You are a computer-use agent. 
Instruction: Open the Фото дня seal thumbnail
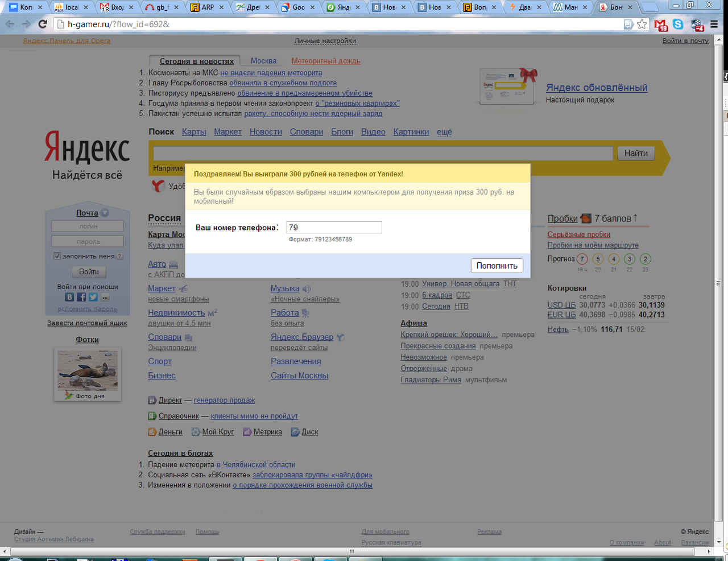[88, 370]
